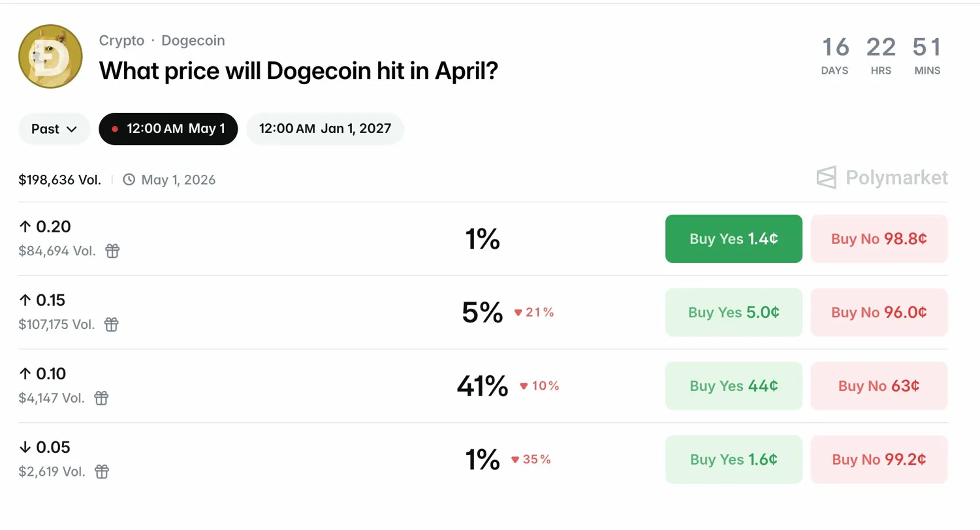Open the Past dropdown

click(x=54, y=129)
